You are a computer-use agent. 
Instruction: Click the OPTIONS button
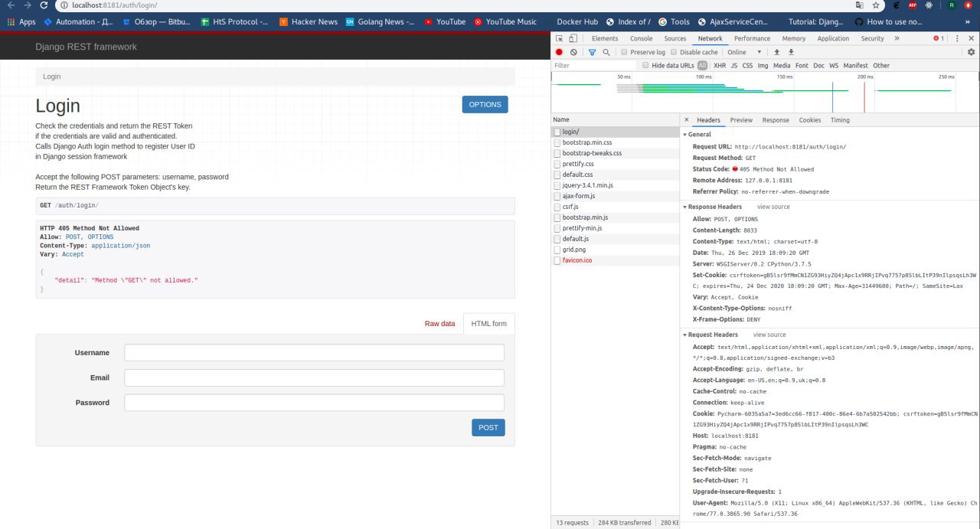485,105
